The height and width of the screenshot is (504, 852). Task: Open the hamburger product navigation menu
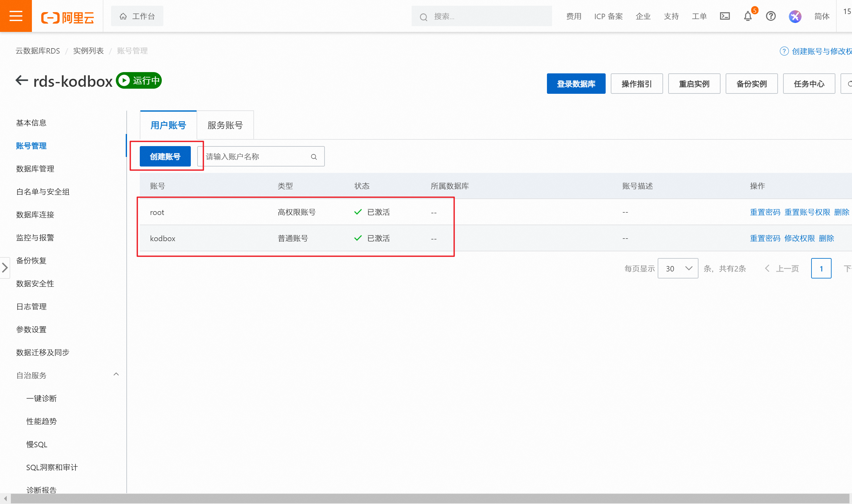coord(16,16)
